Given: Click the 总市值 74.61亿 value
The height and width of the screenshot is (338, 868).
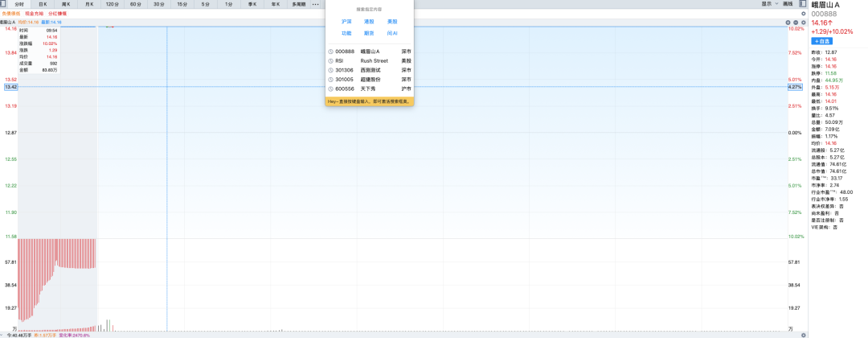Looking at the screenshot, I should point(838,171).
